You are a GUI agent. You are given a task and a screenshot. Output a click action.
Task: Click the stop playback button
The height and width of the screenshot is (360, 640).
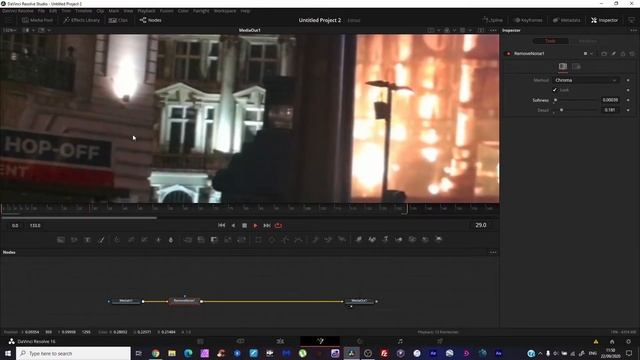(244, 225)
